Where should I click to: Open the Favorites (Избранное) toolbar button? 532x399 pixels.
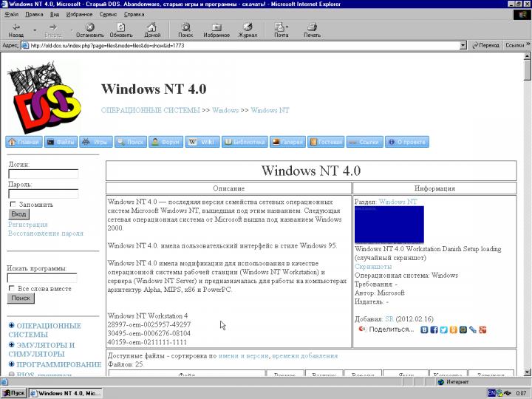[x=216, y=30]
